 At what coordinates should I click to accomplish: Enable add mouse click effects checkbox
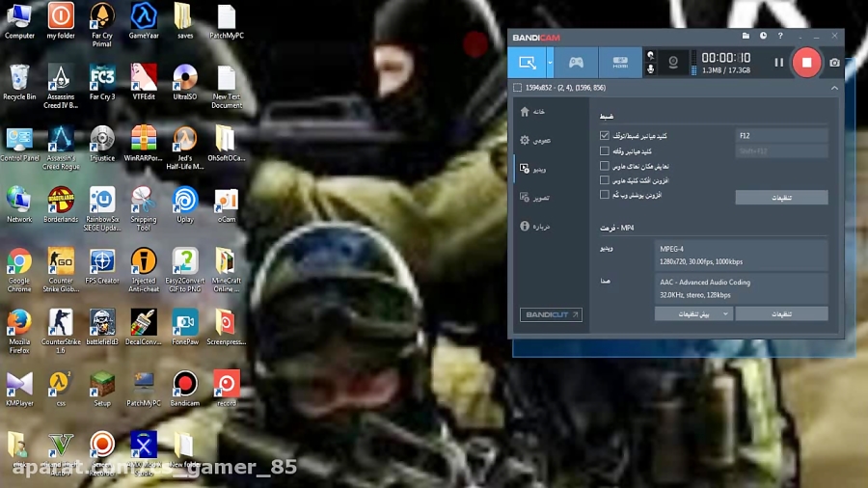pos(605,179)
